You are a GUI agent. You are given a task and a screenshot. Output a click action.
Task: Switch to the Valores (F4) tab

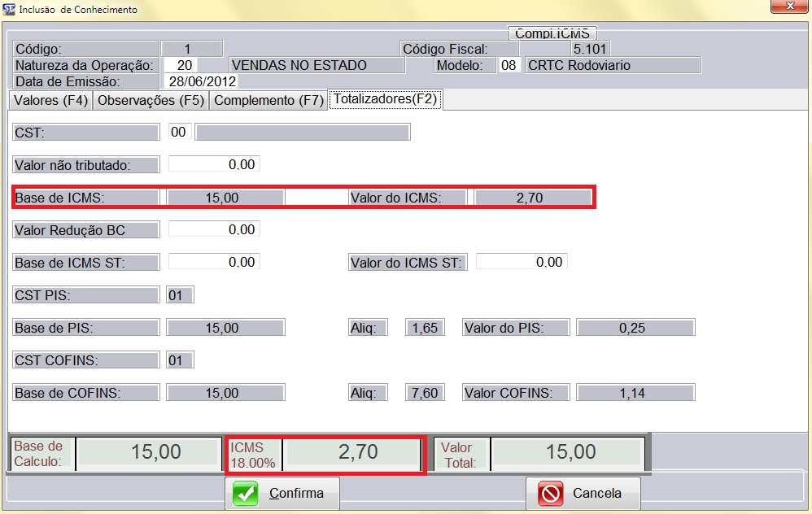click(50, 101)
